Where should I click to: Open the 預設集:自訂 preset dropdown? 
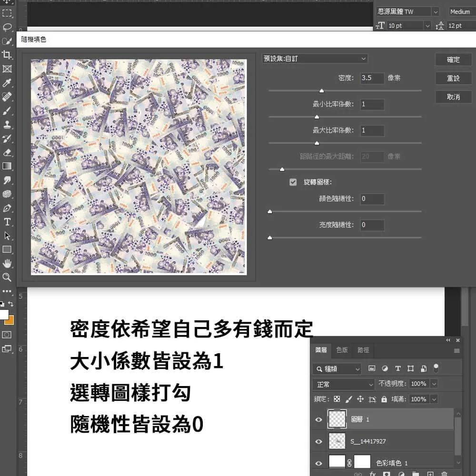coord(315,59)
